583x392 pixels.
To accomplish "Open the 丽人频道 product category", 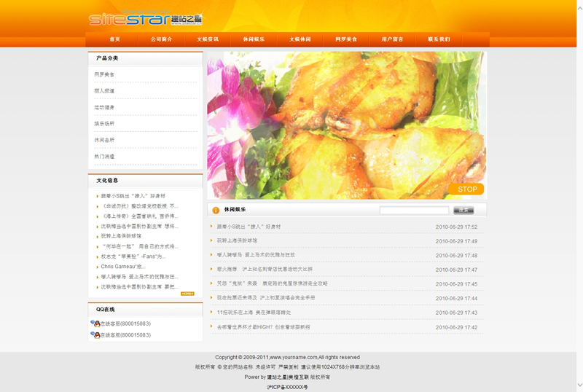I will click(104, 91).
